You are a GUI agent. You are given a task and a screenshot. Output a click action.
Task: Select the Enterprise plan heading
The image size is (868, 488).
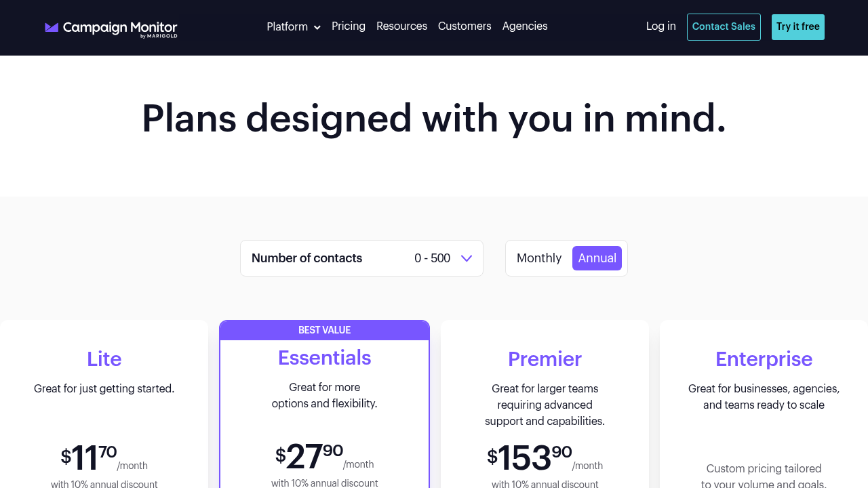click(764, 359)
